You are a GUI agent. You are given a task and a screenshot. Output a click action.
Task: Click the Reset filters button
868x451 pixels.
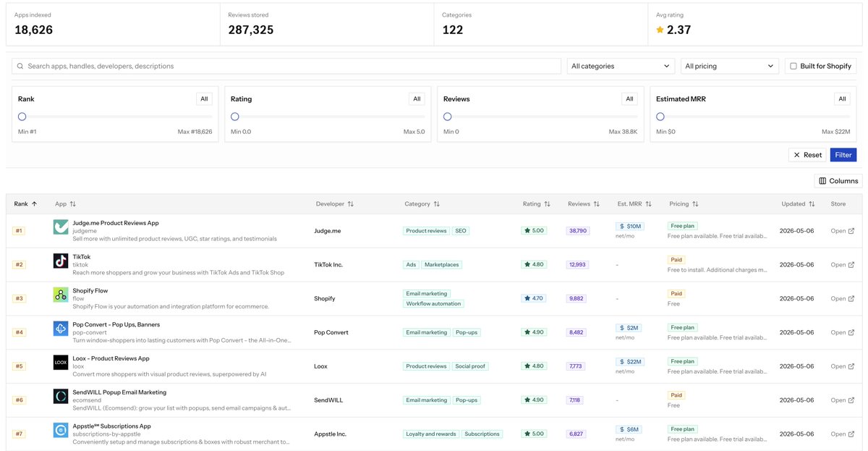pyautogui.click(x=807, y=155)
